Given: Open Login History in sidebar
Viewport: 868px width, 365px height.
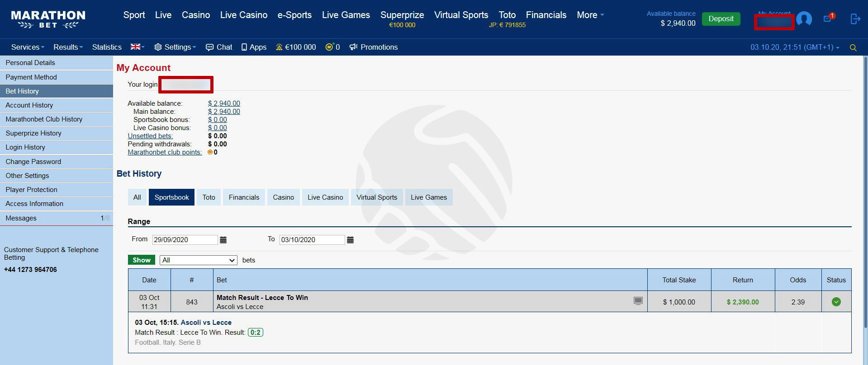Looking at the screenshot, I should pyautogui.click(x=57, y=147).
